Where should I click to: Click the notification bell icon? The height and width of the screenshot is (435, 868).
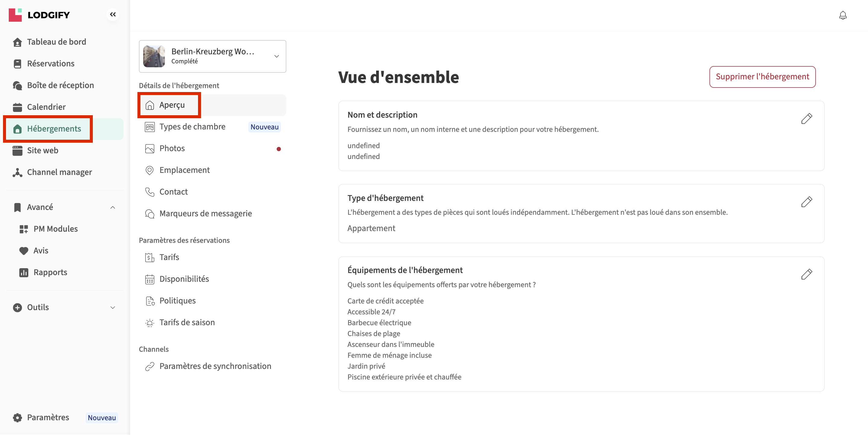click(x=842, y=15)
